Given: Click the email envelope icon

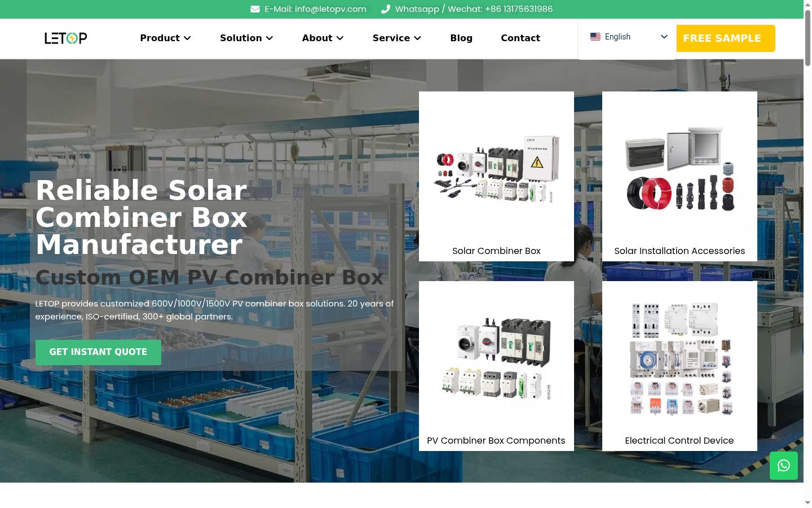Looking at the screenshot, I should [x=255, y=9].
